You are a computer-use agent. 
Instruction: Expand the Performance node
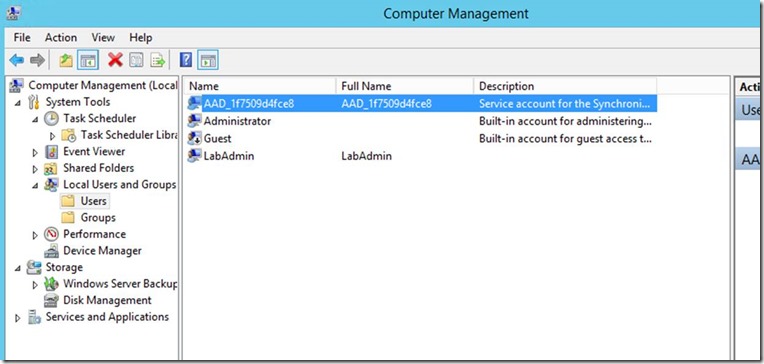[35, 235]
